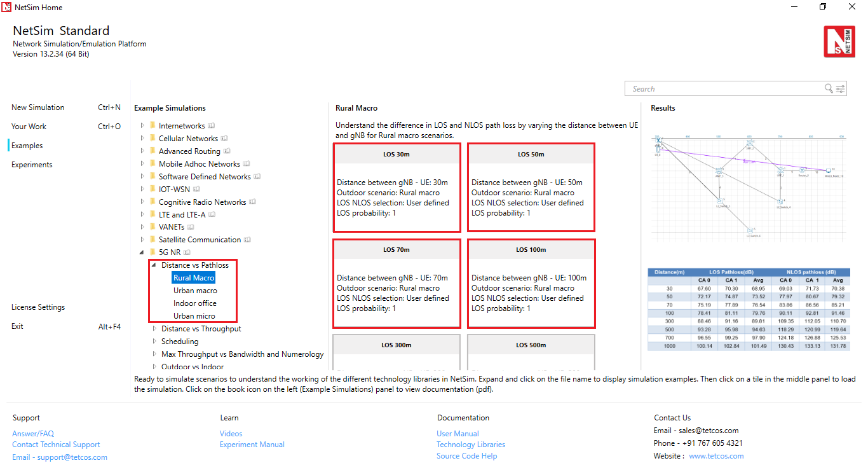Load the LOS 300m simulation tile
The image size is (868, 463).
click(397, 352)
